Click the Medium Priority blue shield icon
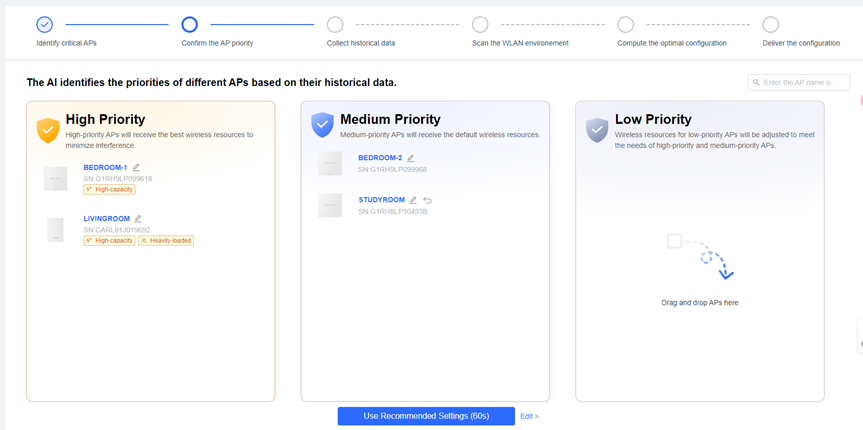 [322, 125]
